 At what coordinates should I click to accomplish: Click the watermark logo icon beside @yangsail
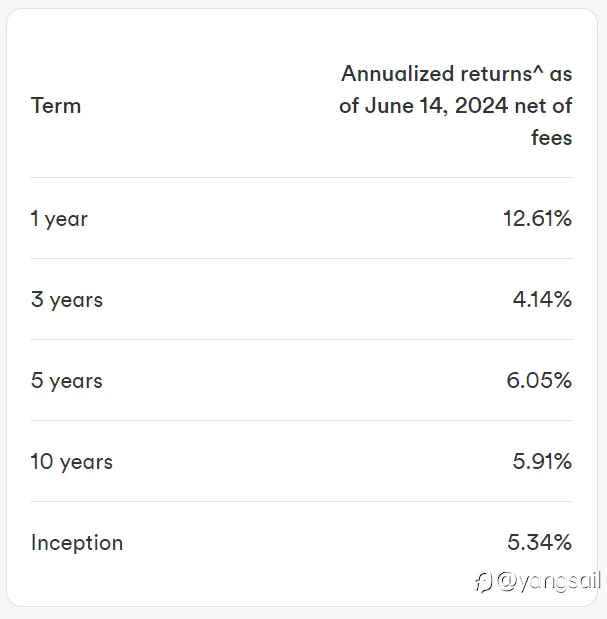[483, 583]
